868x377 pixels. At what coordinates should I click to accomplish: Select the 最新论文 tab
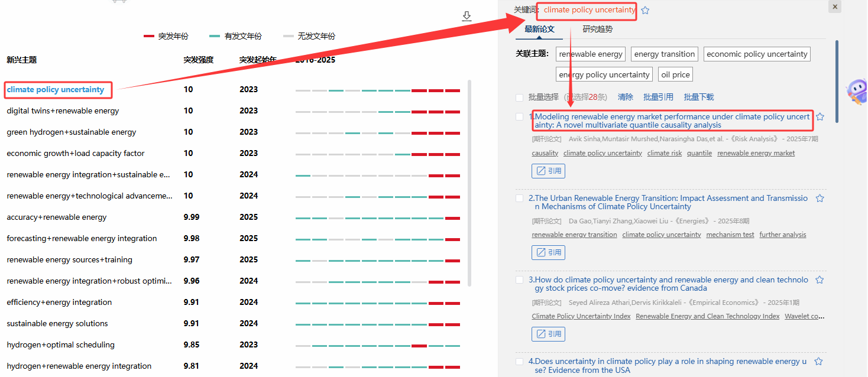(539, 29)
